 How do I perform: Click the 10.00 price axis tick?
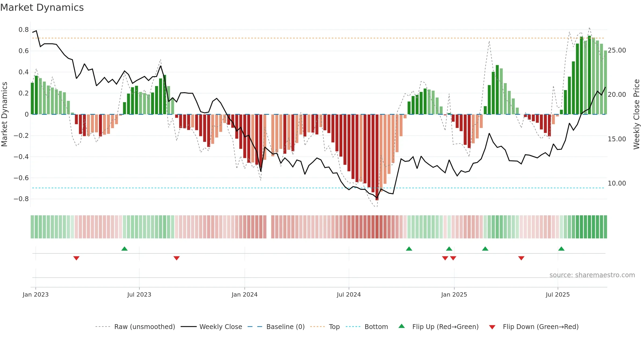click(x=617, y=183)
